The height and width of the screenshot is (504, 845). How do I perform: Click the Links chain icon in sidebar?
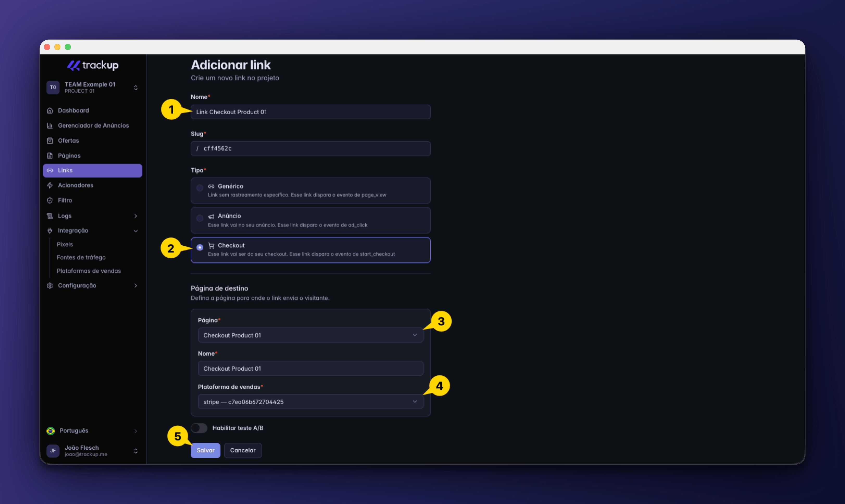click(x=50, y=170)
